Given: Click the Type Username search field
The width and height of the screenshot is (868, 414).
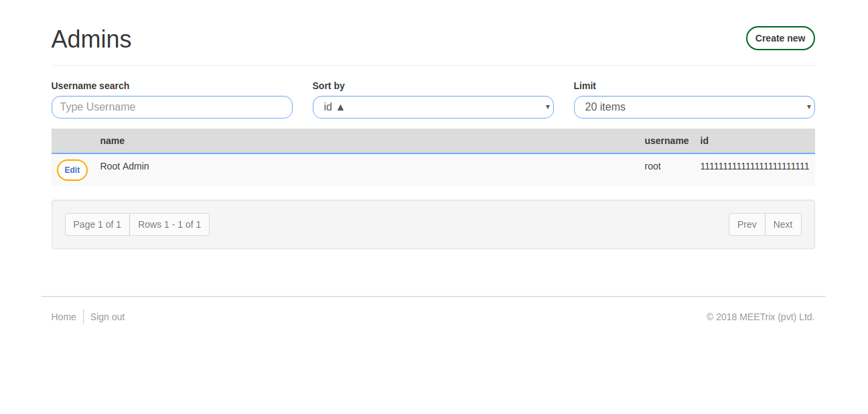Looking at the screenshot, I should pyautogui.click(x=171, y=107).
